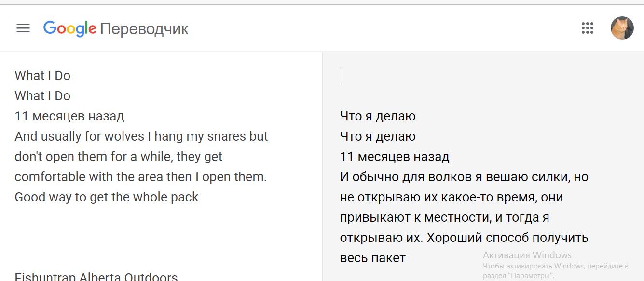This screenshot has height=281, width=644.
Task: Click the "Fishuntrap Alberta Outdoors" source line
Action: pos(96,277)
